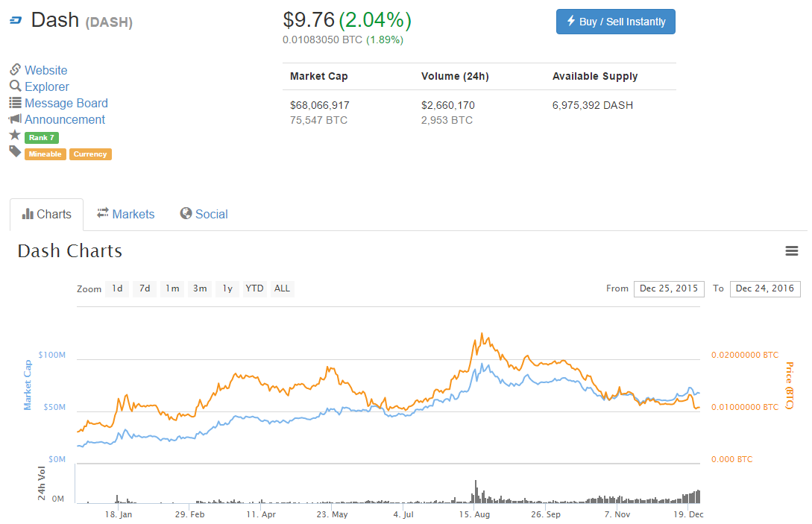Click the Volume (24h) column header
Image resolution: width=812 pixels, height=524 pixels.
click(455, 77)
